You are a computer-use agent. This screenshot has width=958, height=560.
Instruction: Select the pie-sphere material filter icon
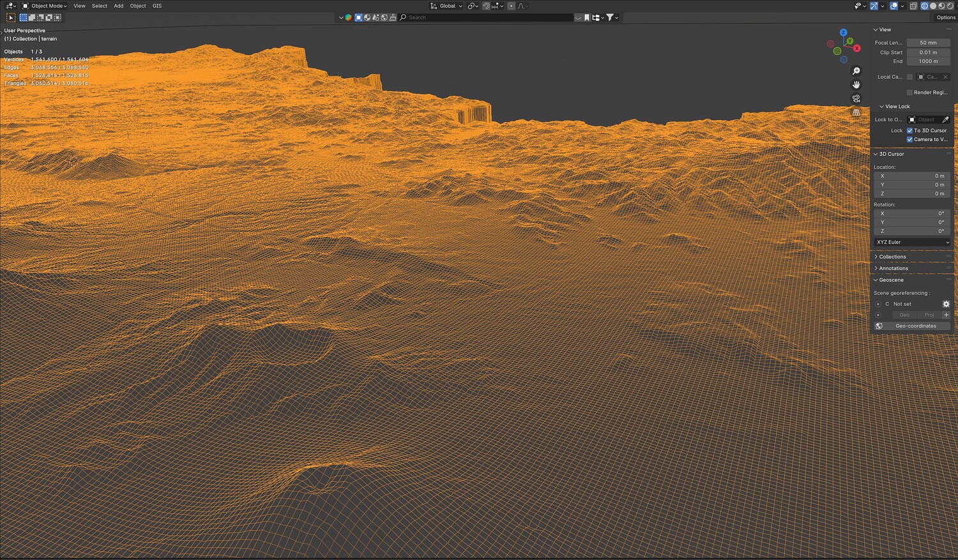coord(367,17)
